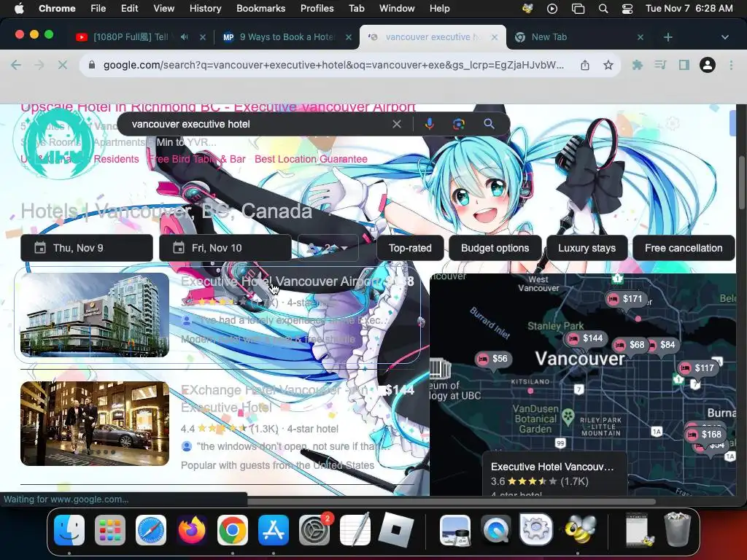Toggle the Luxury stays filter chip
This screenshot has height=560, width=747.
pos(587,248)
